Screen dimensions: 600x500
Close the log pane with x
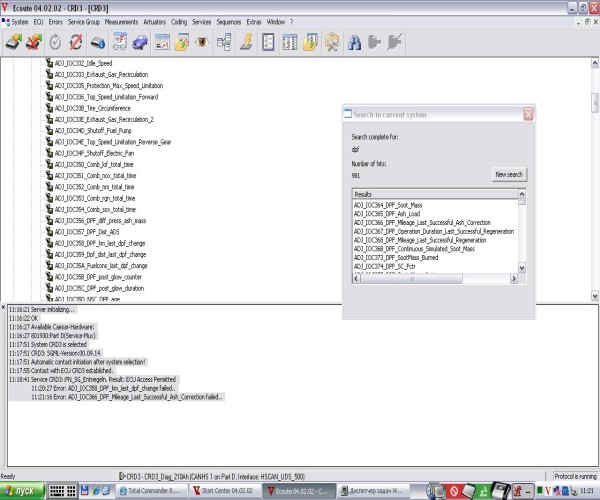click(3, 308)
